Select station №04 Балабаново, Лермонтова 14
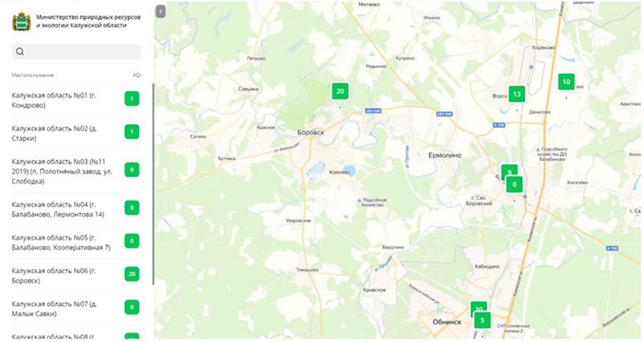The width and height of the screenshot is (644, 342). tap(76, 209)
